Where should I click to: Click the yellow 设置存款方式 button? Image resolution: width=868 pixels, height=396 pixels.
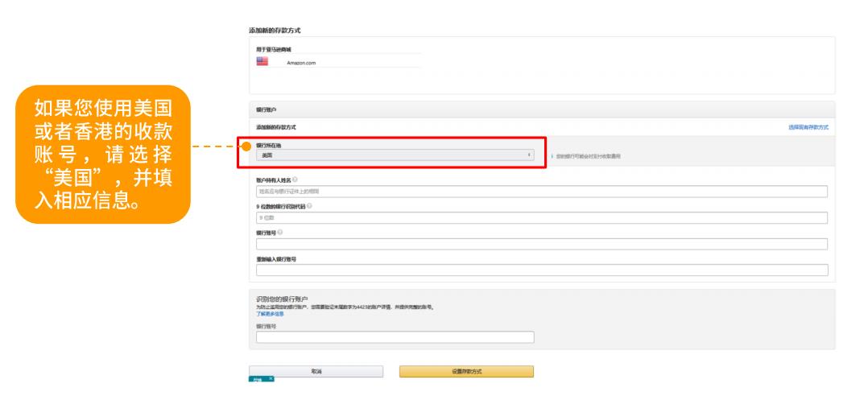click(x=466, y=371)
